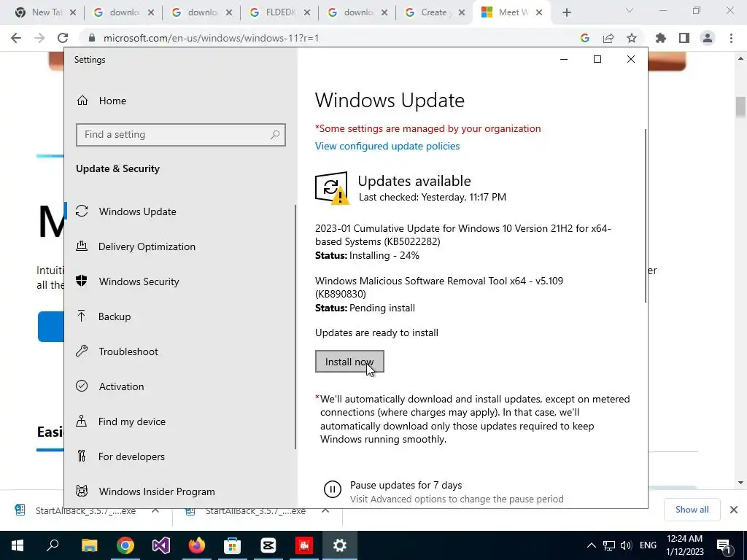Open Firefox from taskbar

(x=196, y=545)
